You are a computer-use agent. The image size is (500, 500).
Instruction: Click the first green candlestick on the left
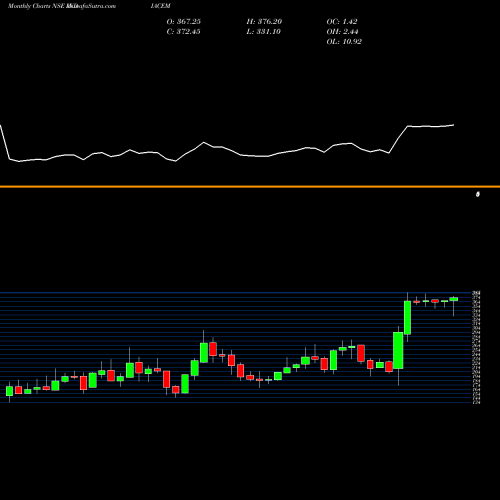9,391
